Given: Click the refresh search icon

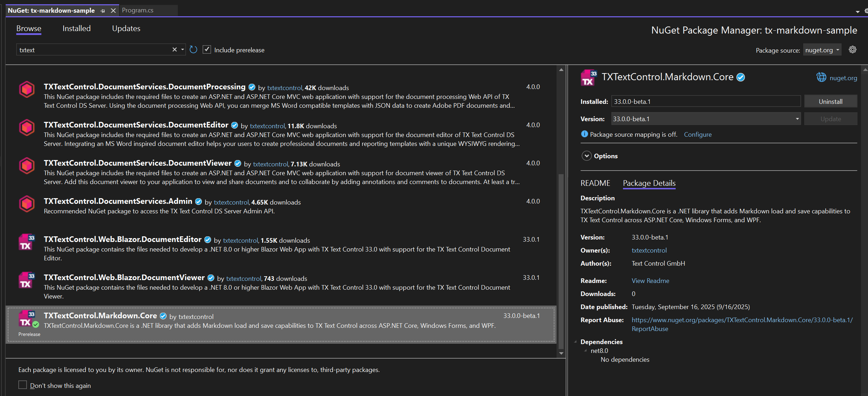Looking at the screenshot, I should pyautogui.click(x=193, y=49).
